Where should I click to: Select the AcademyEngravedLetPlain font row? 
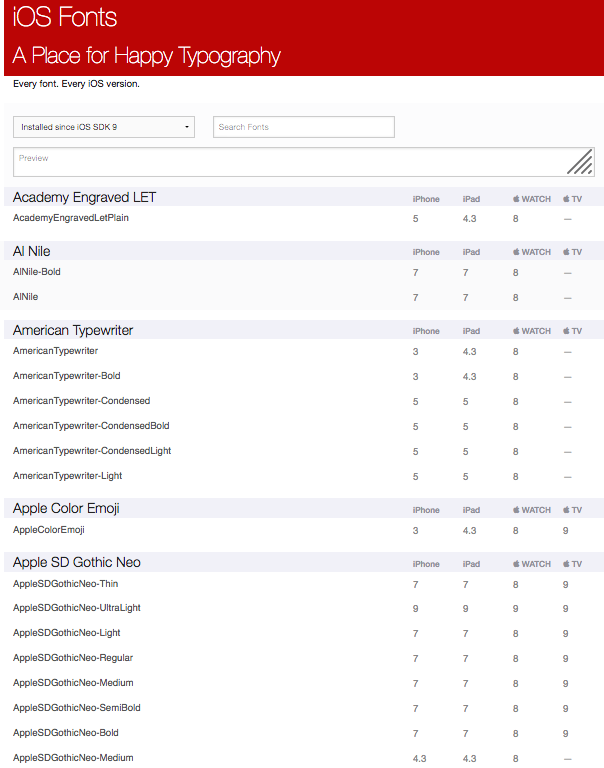304,218
